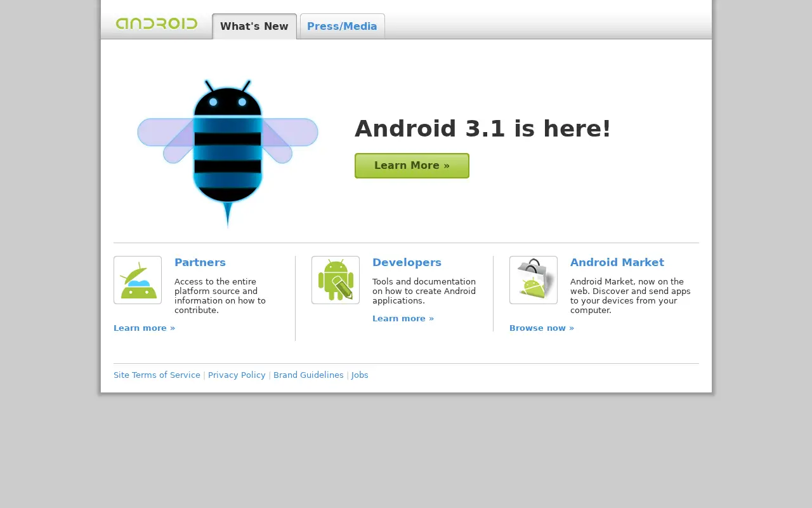This screenshot has height=508, width=812.
Task: Open the Brand Guidelines link
Action: coord(308,375)
